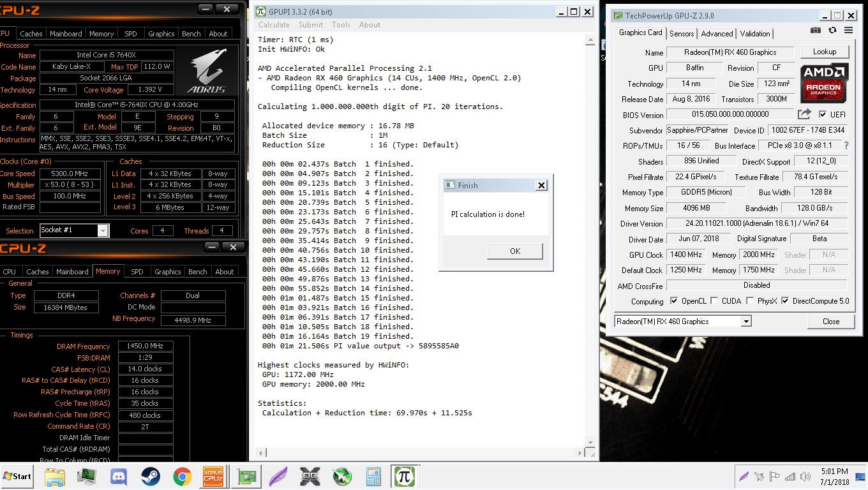Launch Steam from the taskbar

pyautogui.click(x=151, y=476)
